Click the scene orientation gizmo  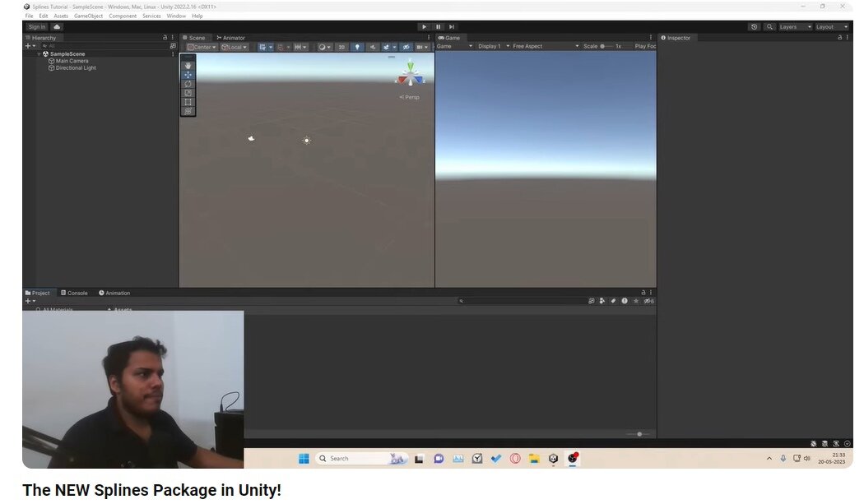[x=410, y=75]
